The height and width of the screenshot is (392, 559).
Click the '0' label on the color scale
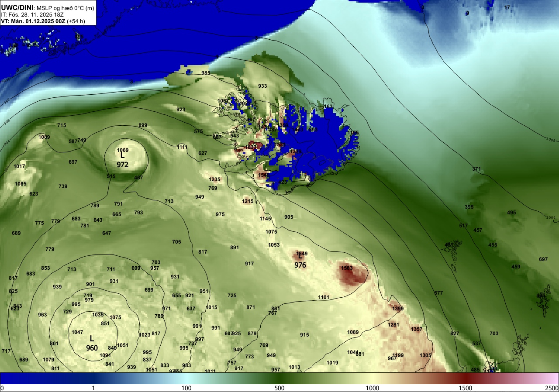pyautogui.click(x=2, y=388)
